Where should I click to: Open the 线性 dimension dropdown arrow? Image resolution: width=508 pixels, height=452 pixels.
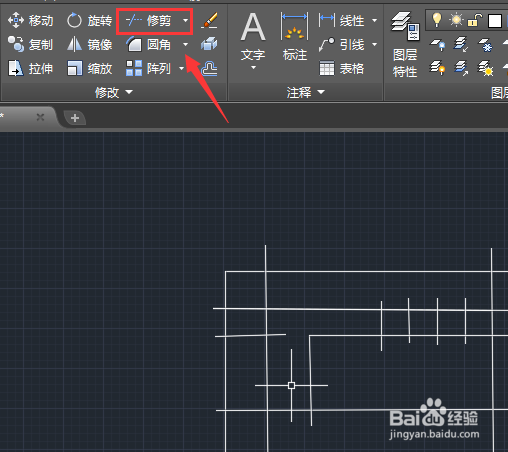click(x=374, y=21)
